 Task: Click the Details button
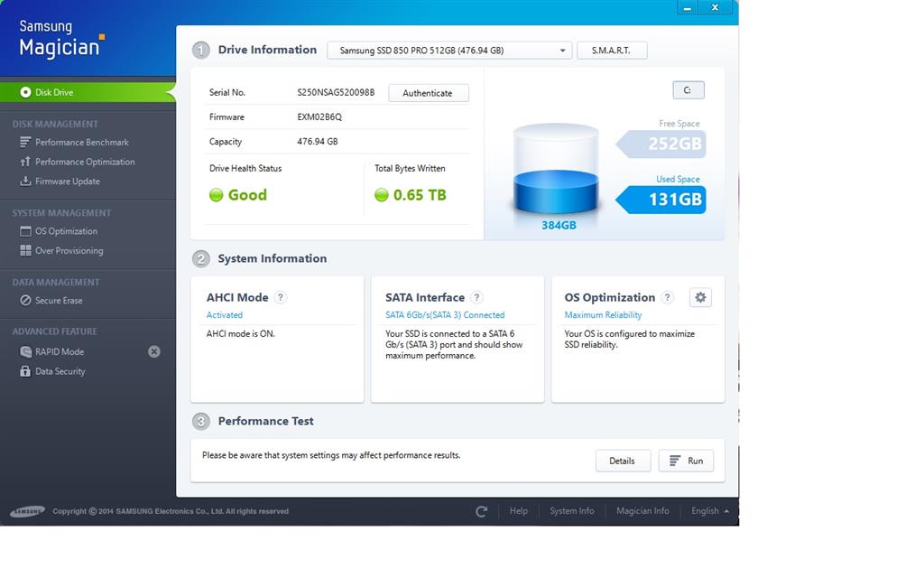(623, 461)
